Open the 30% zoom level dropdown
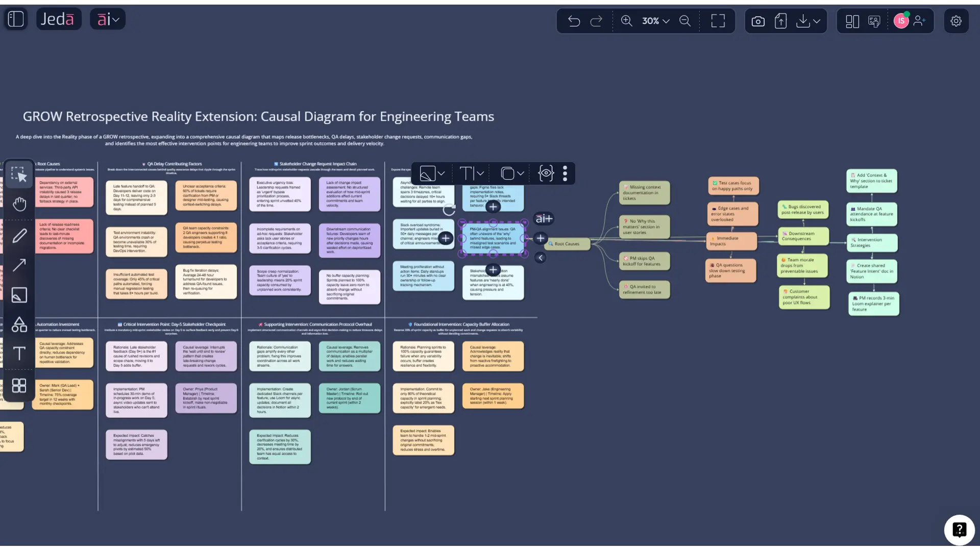This screenshot has height=551, width=980. pos(655,21)
